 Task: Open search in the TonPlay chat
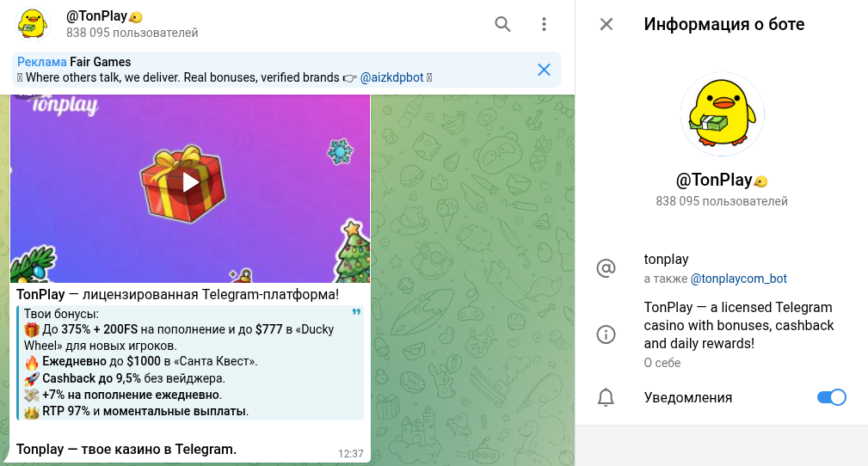coord(502,24)
